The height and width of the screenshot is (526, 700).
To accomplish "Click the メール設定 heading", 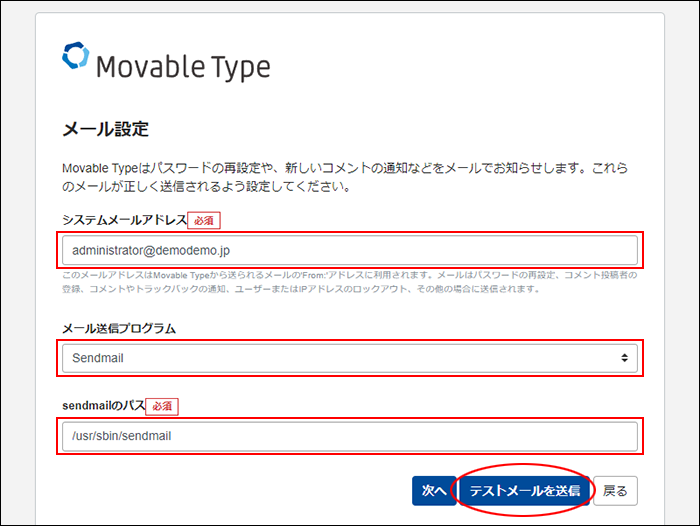I will (x=105, y=129).
